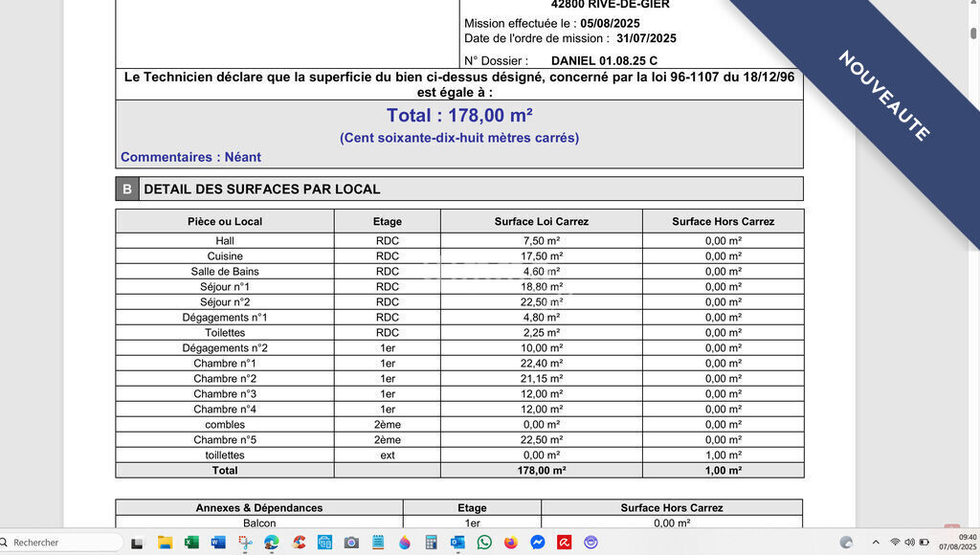Open the blue app icon left of Camera
The image size is (980, 555).
(x=324, y=543)
